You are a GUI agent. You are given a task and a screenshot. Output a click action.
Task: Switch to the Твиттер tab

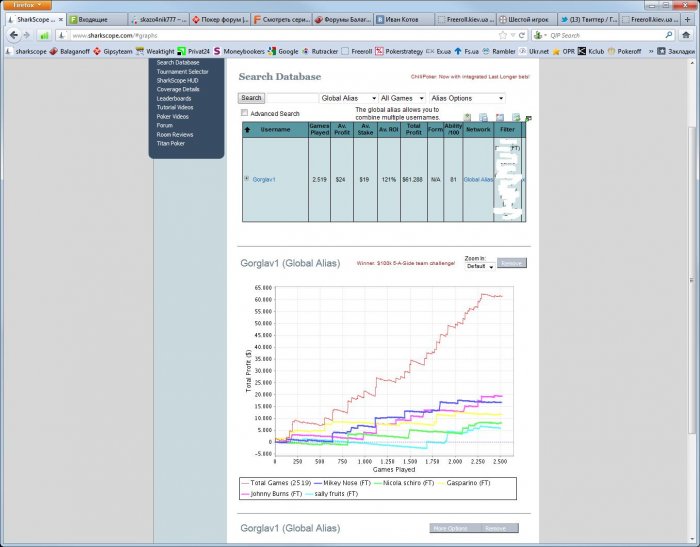pos(588,20)
